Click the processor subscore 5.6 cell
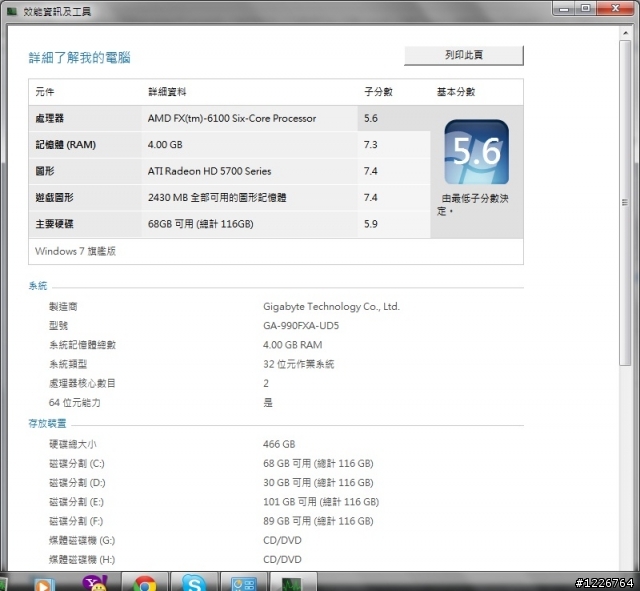640x591 pixels. [x=394, y=118]
